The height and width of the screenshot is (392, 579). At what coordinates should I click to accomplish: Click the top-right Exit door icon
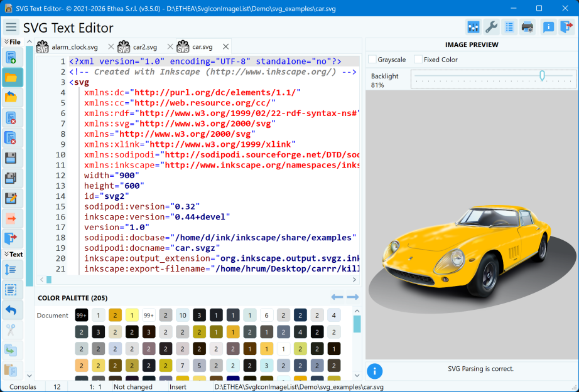tap(566, 27)
